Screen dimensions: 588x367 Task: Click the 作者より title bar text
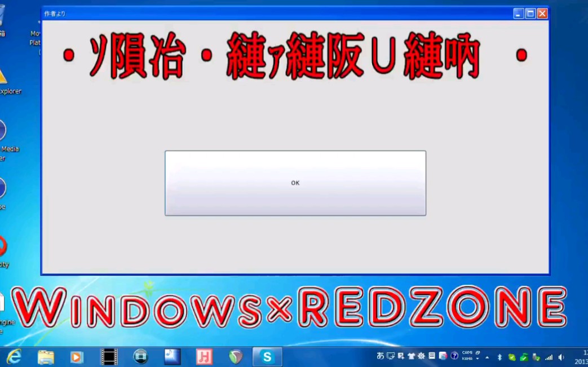(55, 14)
